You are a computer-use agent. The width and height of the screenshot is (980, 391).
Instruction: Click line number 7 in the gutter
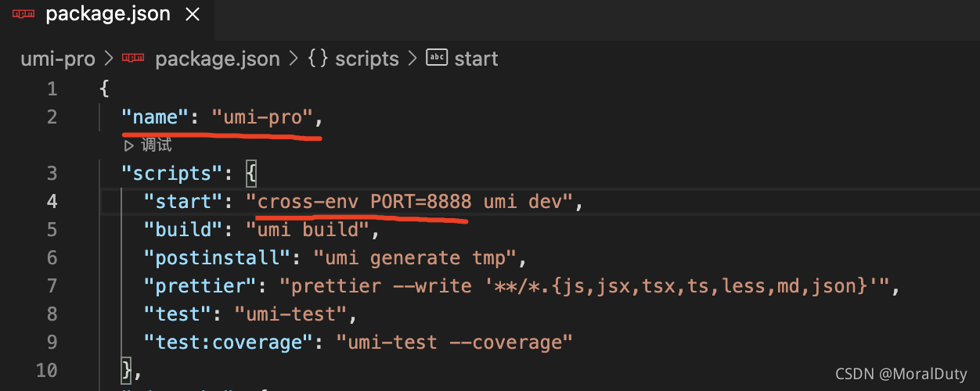[52, 286]
